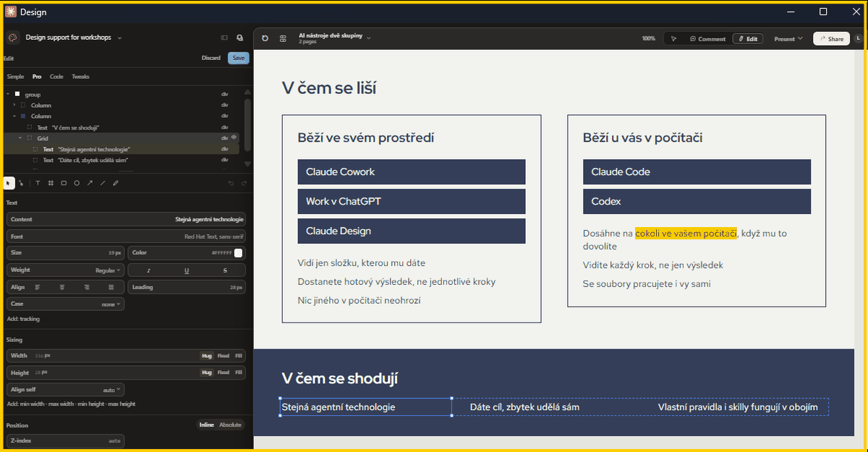This screenshot has height=452, width=868.
Task: Click the user avatar L
Action: point(857,38)
